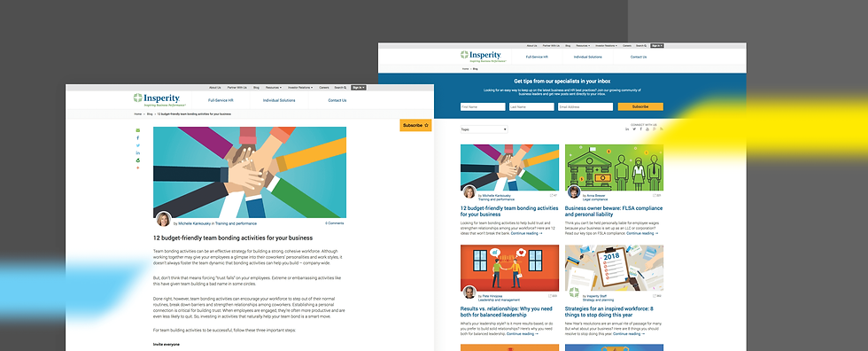Expand Investor Relations dropdown on article page
Image resolution: width=868 pixels, height=351 pixels.
[x=300, y=88]
